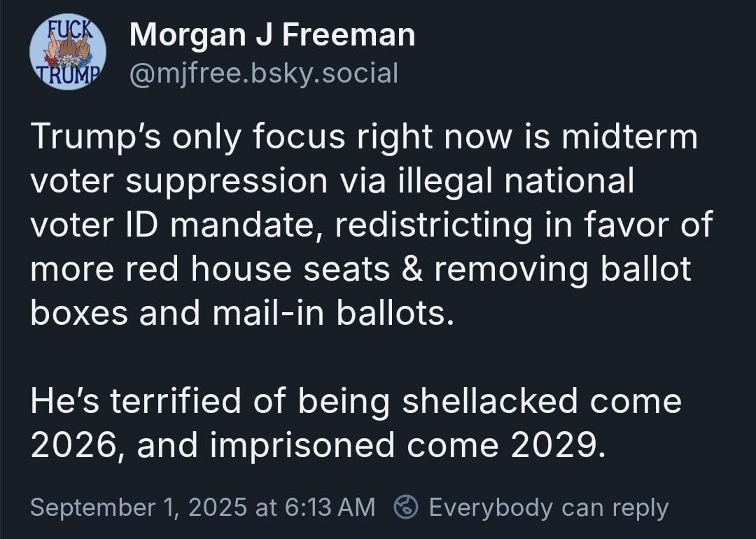This screenshot has width=756, height=539.
Task: Click the globe reply-settings icon
Action: tap(405, 507)
